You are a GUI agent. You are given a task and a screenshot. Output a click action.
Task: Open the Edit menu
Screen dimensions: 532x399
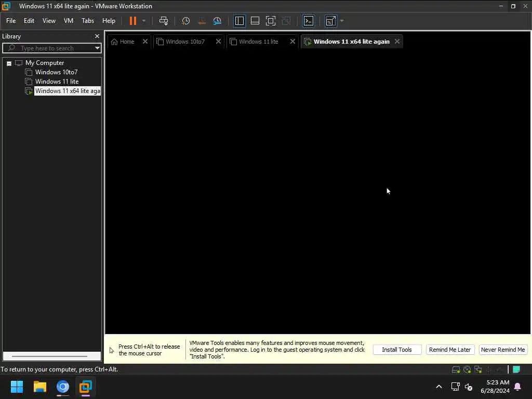tap(29, 21)
